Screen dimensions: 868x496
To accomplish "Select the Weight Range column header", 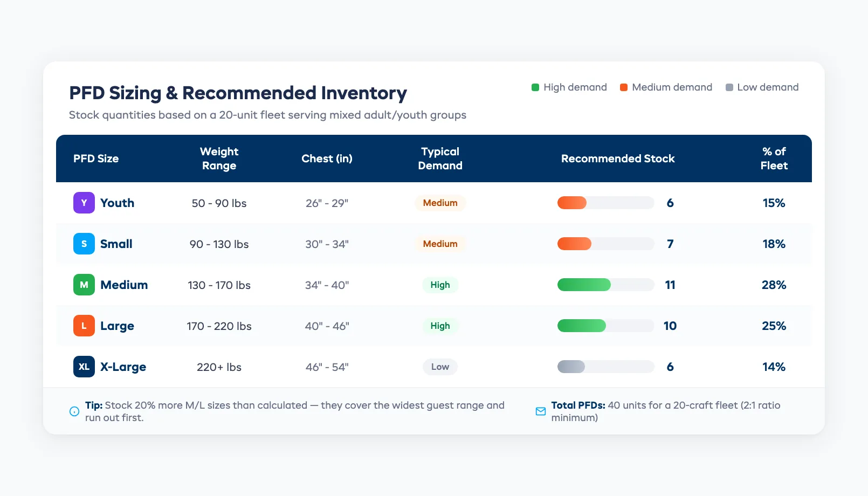I will (219, 159).
